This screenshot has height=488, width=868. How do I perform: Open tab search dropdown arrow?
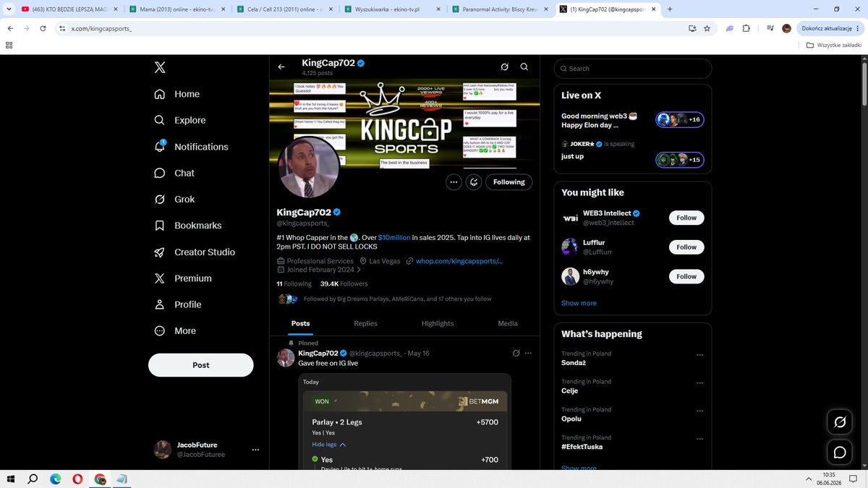(8, 9)
